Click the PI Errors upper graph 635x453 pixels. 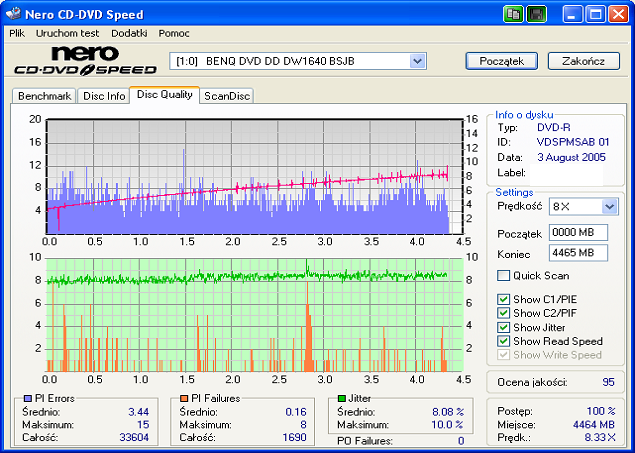pyautogui.click(x=255, y=177)
